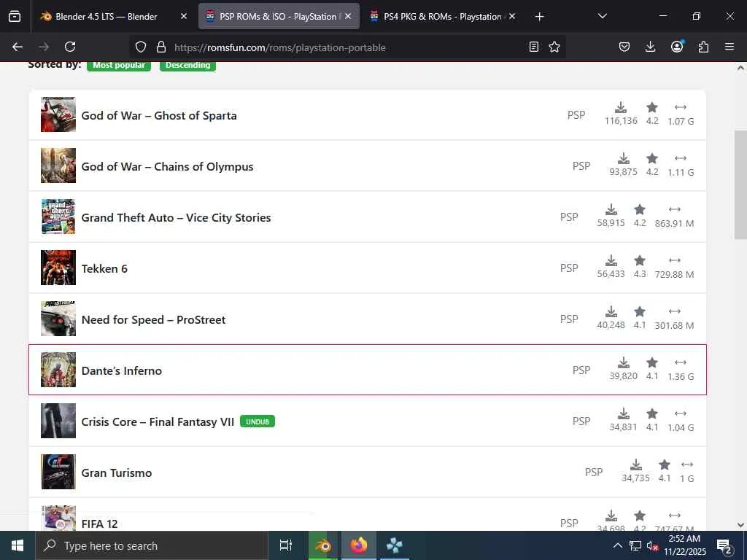Close the PSP ROMs & ISO tab
The width and height of the screenshot is (747, 560).
(x=348, y=16)
